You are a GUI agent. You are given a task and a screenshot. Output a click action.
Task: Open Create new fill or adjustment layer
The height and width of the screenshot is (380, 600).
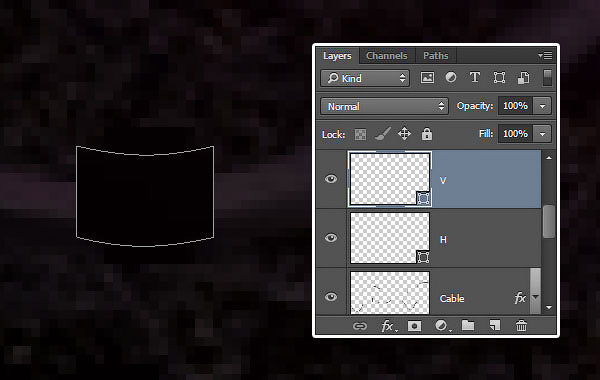[x=442, y=326]
